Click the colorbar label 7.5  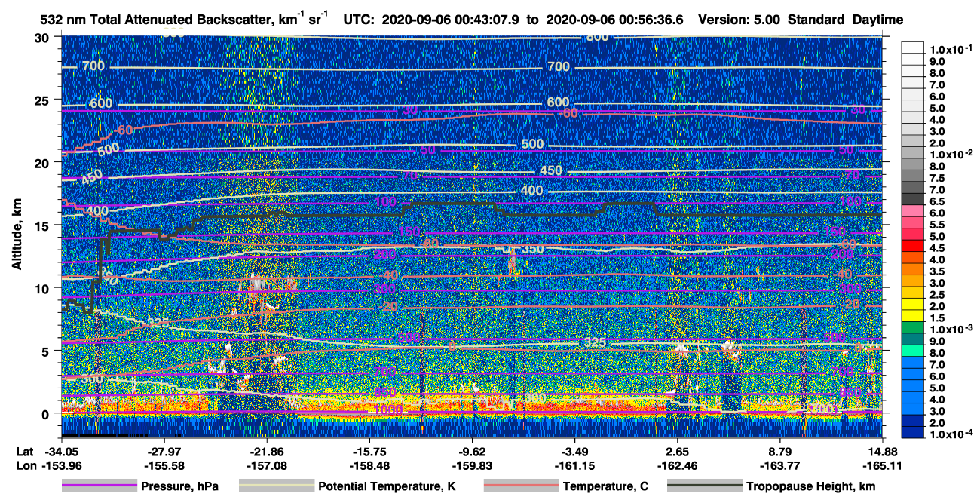pos(939,178)
